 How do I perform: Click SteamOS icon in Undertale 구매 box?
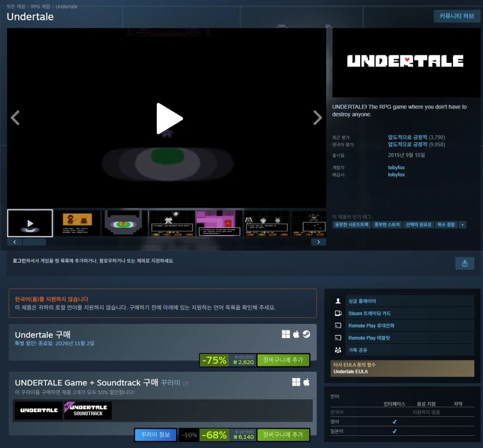pyautogui.click(x=306, y=334)
